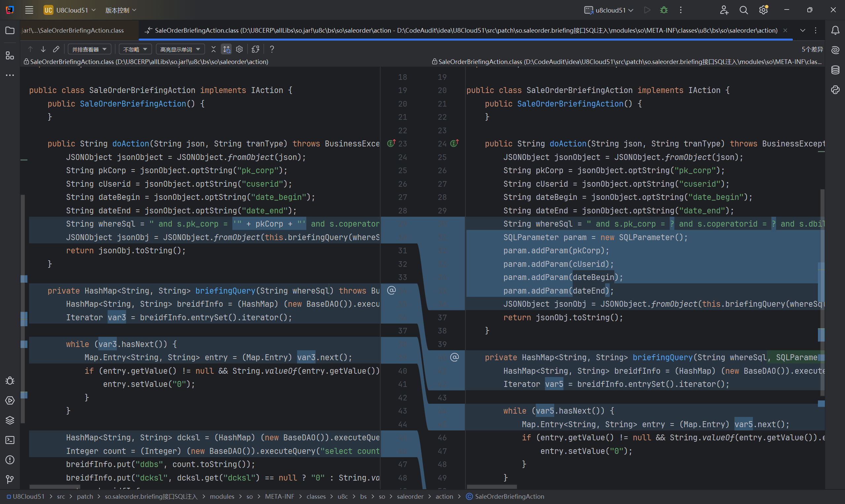
Task: Open the Terminal tool window
Action: pos(10,440)
